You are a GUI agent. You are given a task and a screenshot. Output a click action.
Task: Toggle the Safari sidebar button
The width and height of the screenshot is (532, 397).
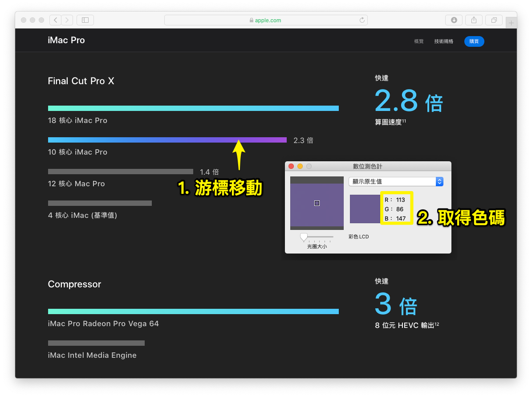coord(85,20)
